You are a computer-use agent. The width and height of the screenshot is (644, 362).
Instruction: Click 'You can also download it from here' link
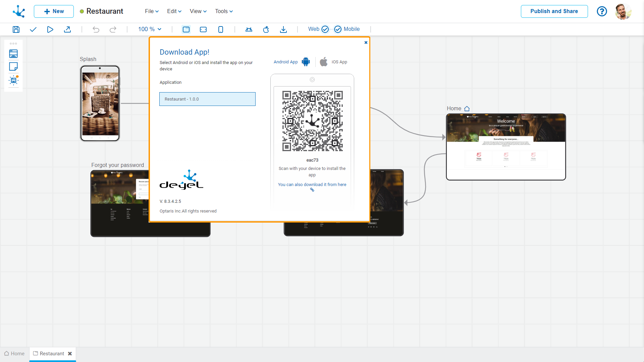coord(312,185)
